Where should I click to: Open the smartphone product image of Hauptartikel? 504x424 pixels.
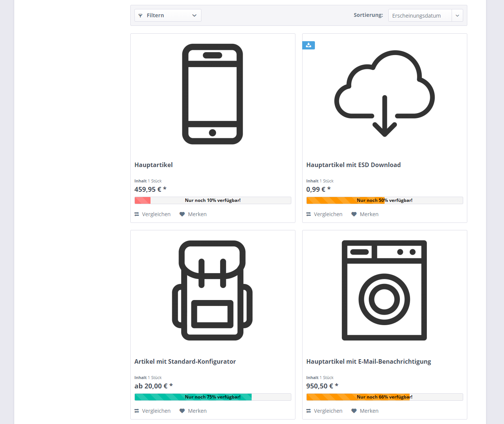[212, 94]
